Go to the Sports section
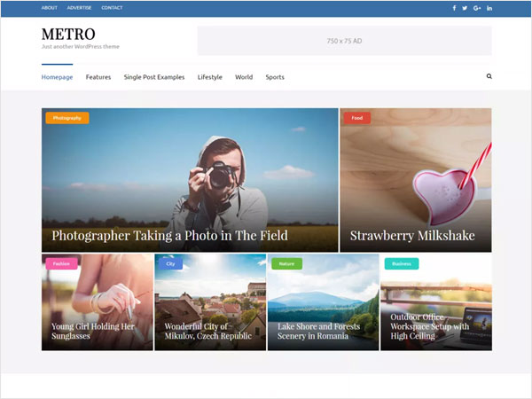This screenshot has height=399, width=532. [x=275, y=77]
